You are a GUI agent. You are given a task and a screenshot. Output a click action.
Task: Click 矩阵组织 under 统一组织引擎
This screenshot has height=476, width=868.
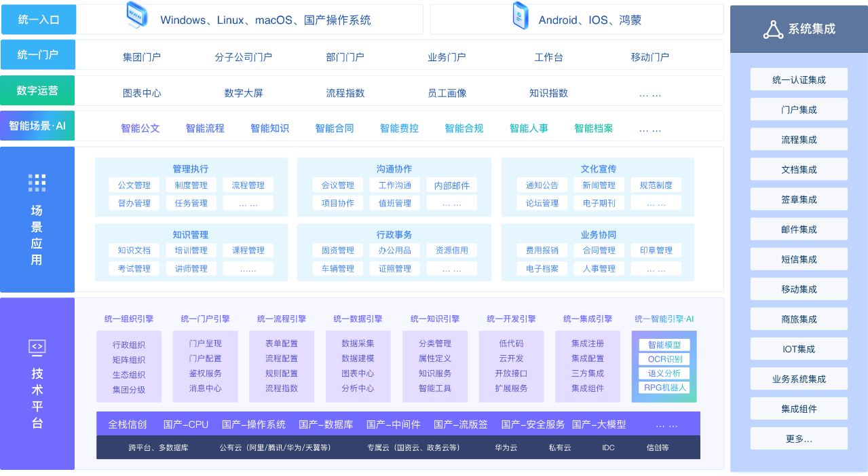(x=129, y=360)
